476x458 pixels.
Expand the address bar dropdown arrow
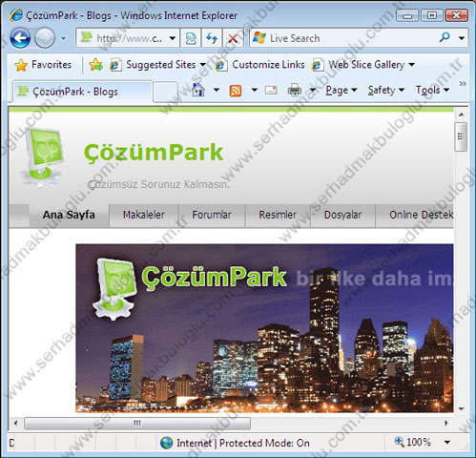pos(173,38)
